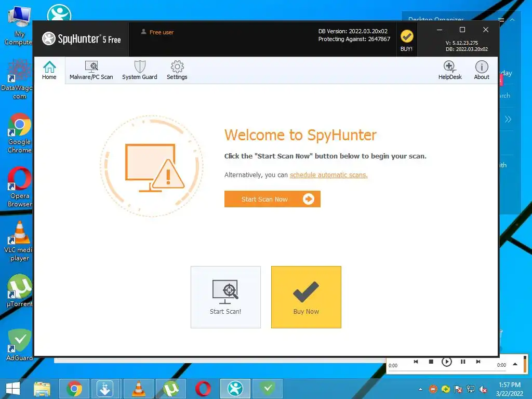Click previous track in media player widget
The height and width of the screenshot is (399, 532).
point(416,362)
